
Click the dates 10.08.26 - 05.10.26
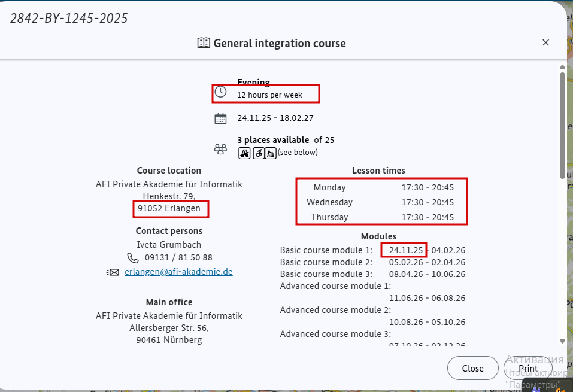tap(427, 322)
